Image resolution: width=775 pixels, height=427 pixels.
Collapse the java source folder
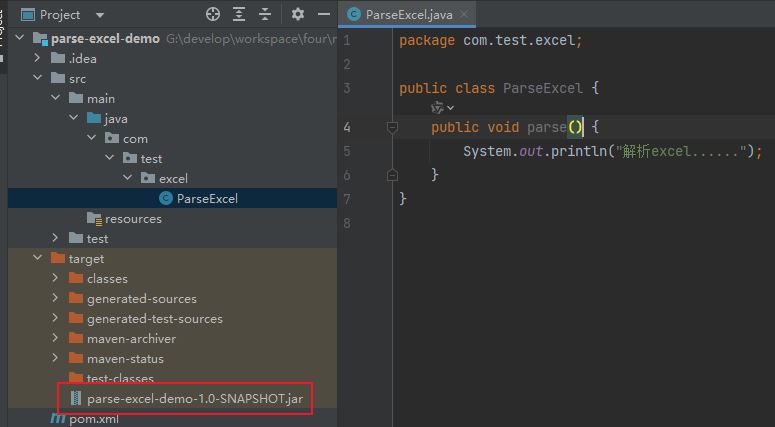click(x=74, y=118)
